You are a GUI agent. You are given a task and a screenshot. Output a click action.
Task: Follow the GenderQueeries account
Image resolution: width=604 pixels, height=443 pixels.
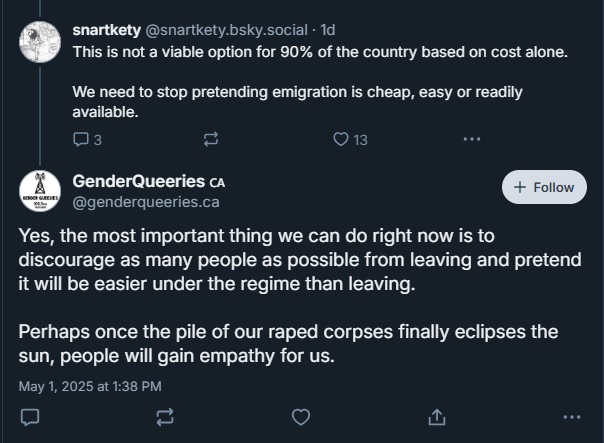[x=544, y=187]
